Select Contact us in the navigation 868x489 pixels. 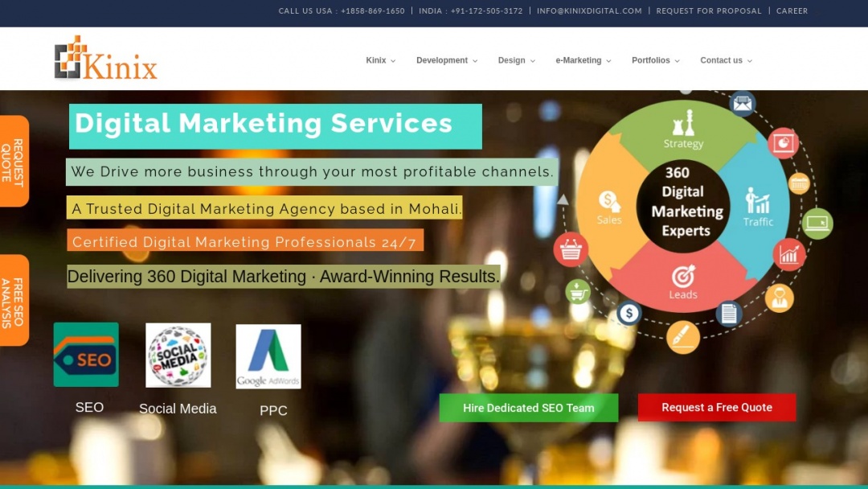[x=721, y=60]
